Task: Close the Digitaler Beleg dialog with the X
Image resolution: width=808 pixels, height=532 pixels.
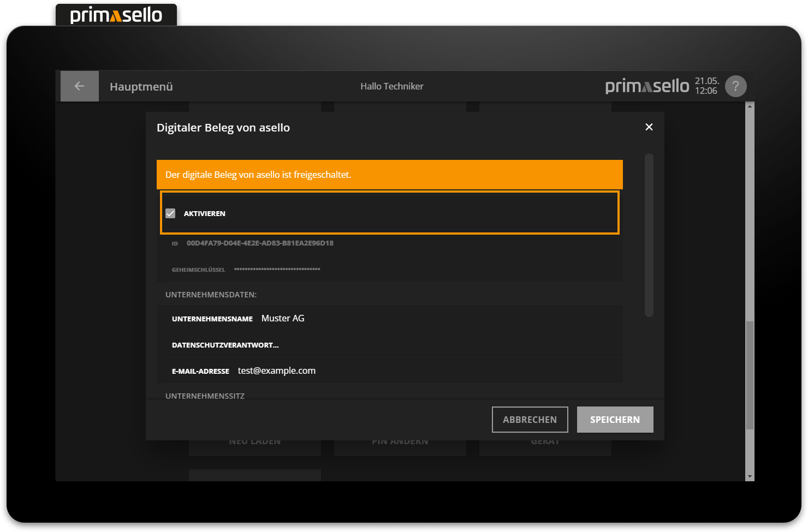Action: [x=649, y=127]
